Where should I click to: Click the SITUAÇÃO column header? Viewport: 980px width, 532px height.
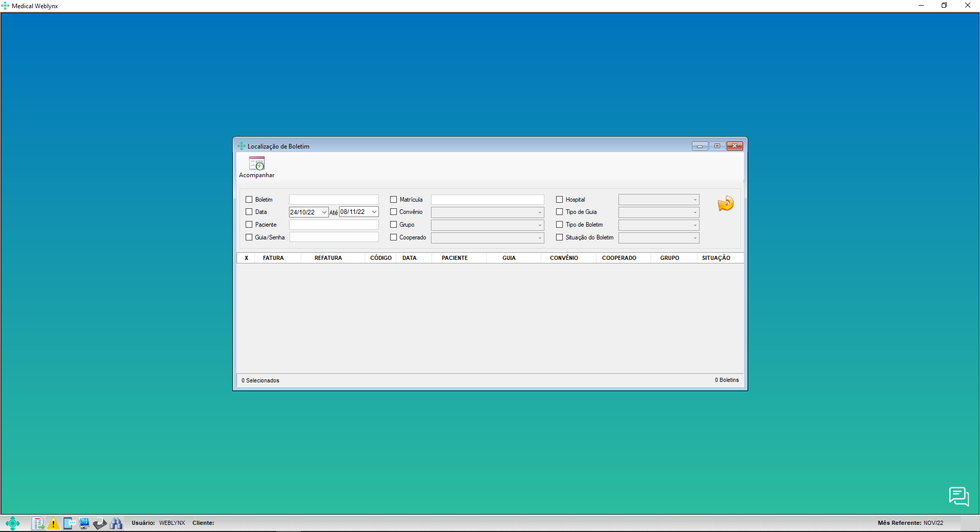click(x=715, y=258)
